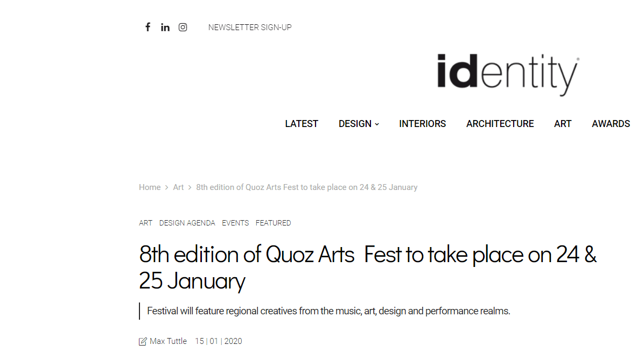Viewport: 644px width, 352px height.
Task: Click the author pencil icon
Action: (x=143, y=341)
